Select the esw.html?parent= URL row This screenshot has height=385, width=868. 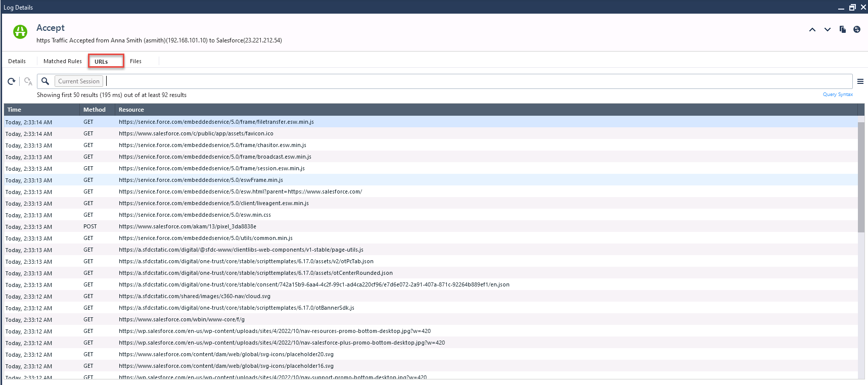[x=431, y=191]
